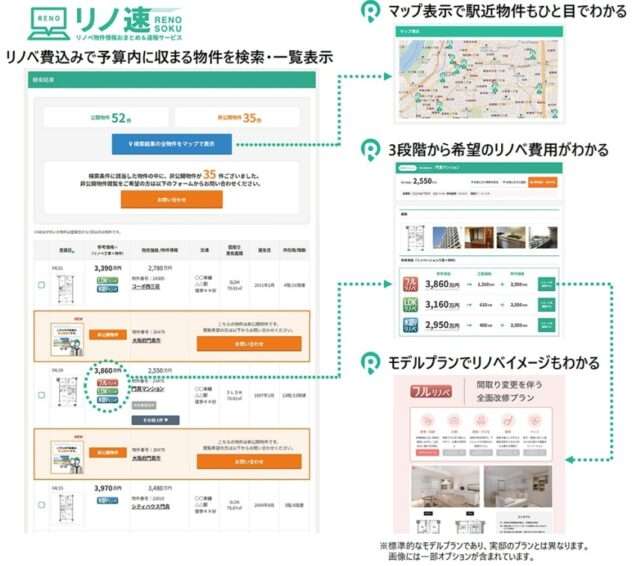This screenshot has width=640, height=566.
Task: Click the pin icon beside モデルプラン heading
Action: pyautogui.click(x=371, y=358)
